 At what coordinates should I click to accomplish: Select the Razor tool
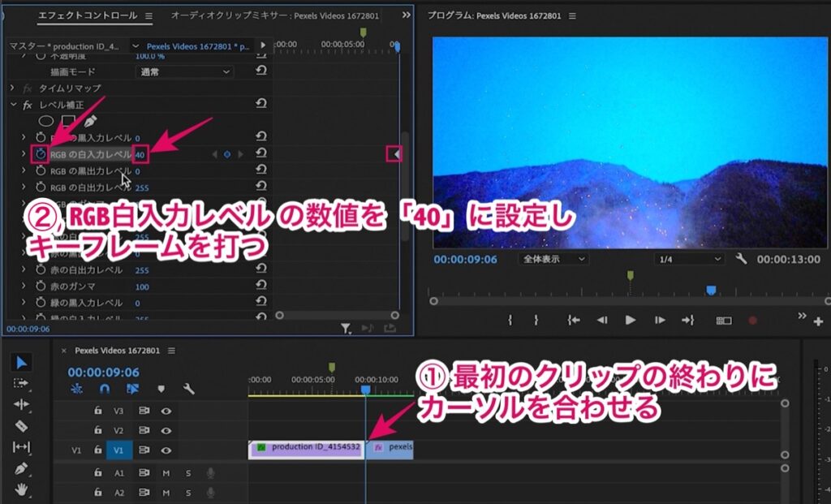click(21, 425)
